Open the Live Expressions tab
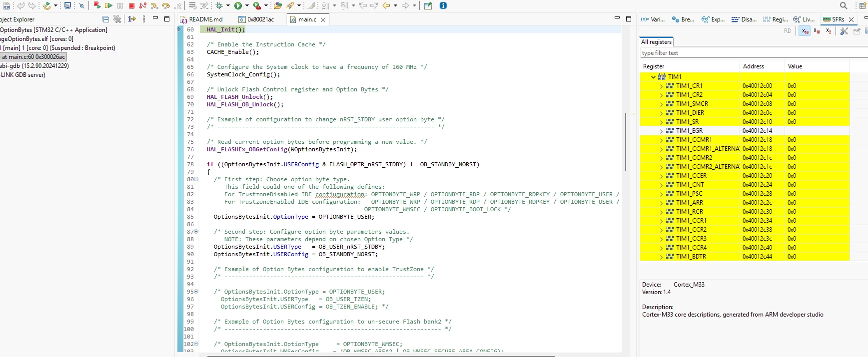This screenshot has height=357, width=868. point(805,19)
